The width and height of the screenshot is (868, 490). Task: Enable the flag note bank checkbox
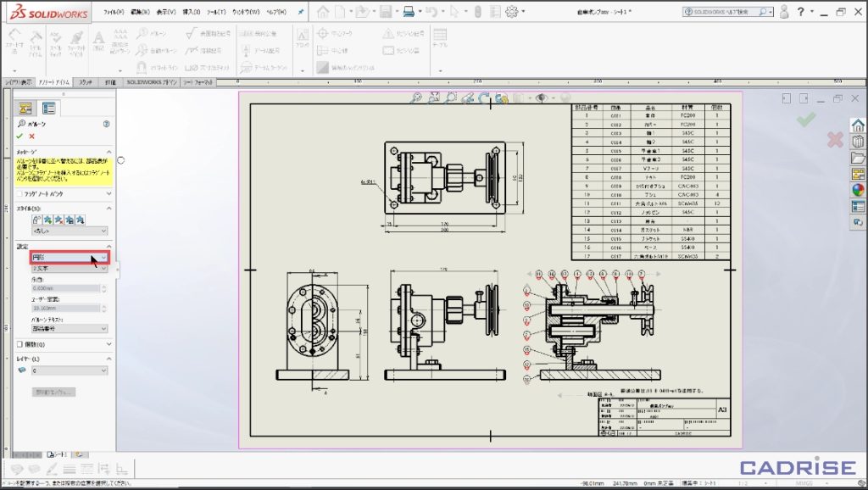click(x=21, y=194)
